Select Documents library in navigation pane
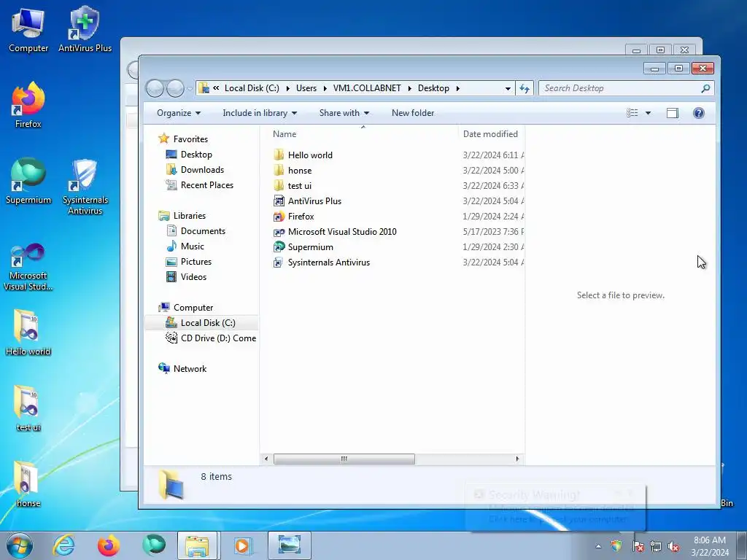Image resolution: width=747 pixels, height=560 pixels. (203, 231)
